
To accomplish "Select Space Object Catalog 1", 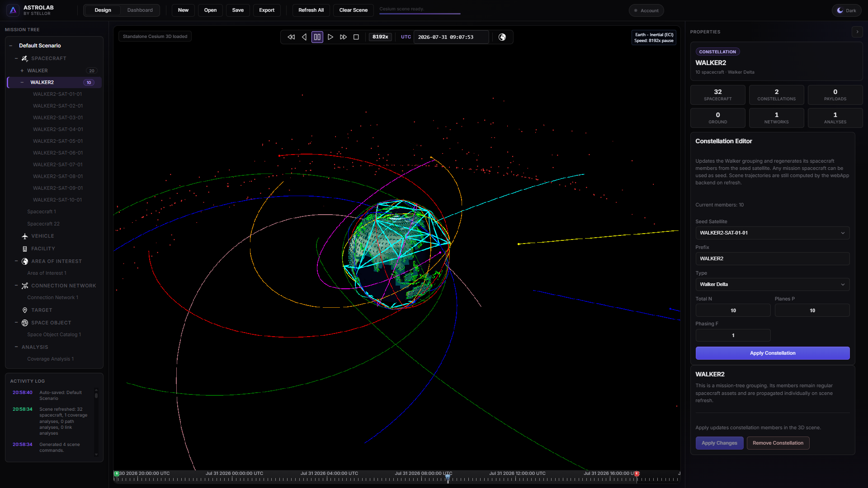I will click(54, 335).
